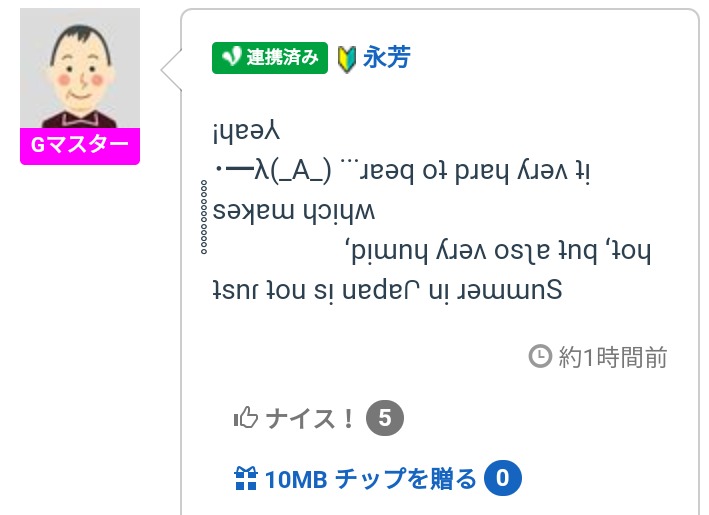Click the gift box icon
The width and height of the screenshot is (709, 515).
point(245,479)
